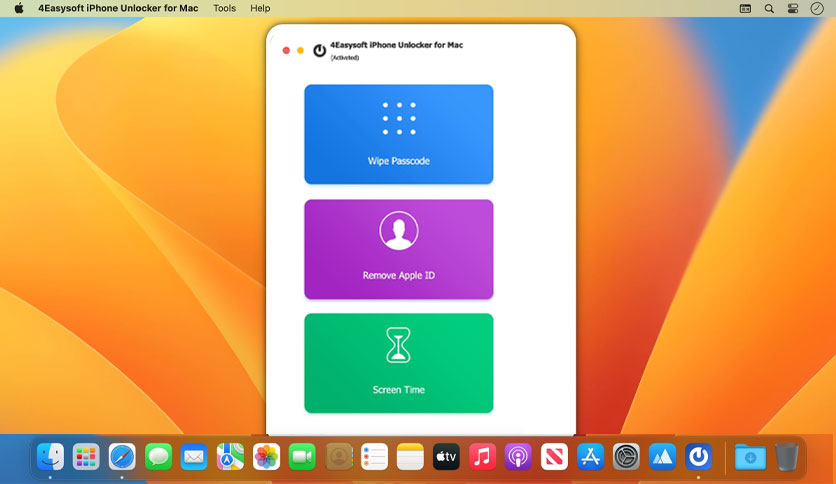Open the 4Easysoft iPhone Unlocker for Mac menu

click(118, 8)
